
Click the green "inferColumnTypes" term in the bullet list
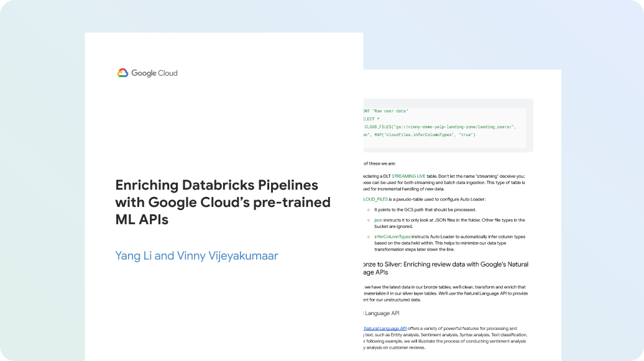pos(392,237)
